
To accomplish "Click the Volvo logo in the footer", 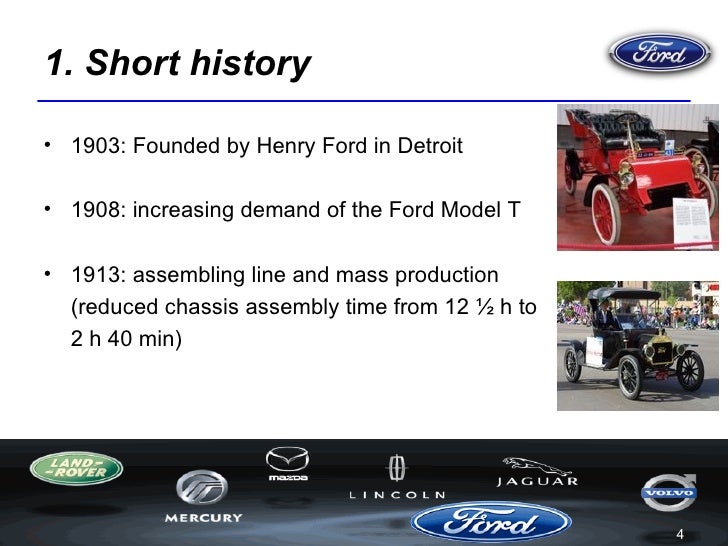I will [x=669, y=492].
